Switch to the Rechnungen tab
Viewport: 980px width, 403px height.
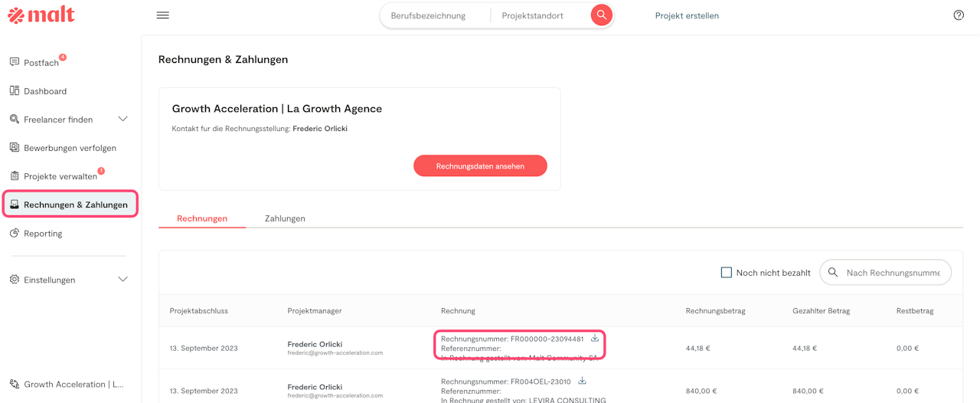point(202,218)
